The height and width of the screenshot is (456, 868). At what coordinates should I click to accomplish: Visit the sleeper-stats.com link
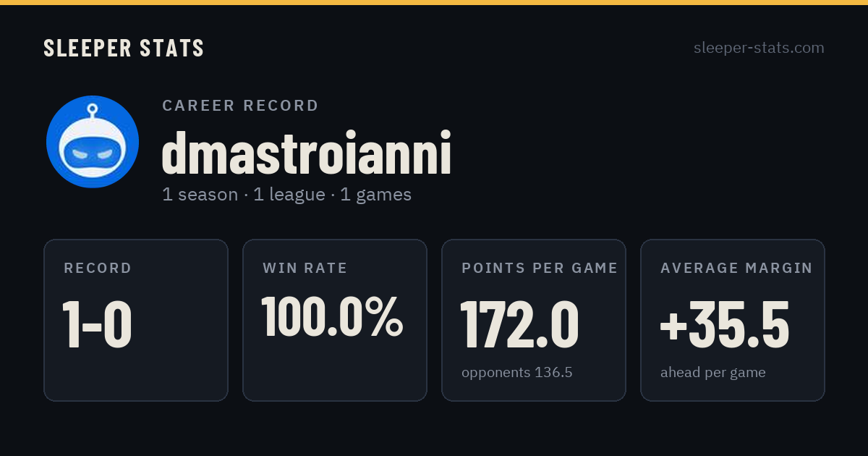point(759,48)
